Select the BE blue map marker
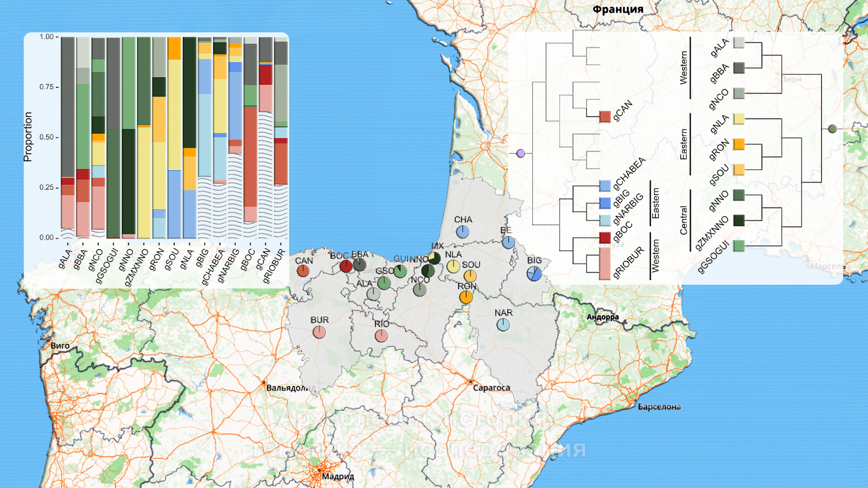This screenshot has width=868, height=488. tap(508, 243)
